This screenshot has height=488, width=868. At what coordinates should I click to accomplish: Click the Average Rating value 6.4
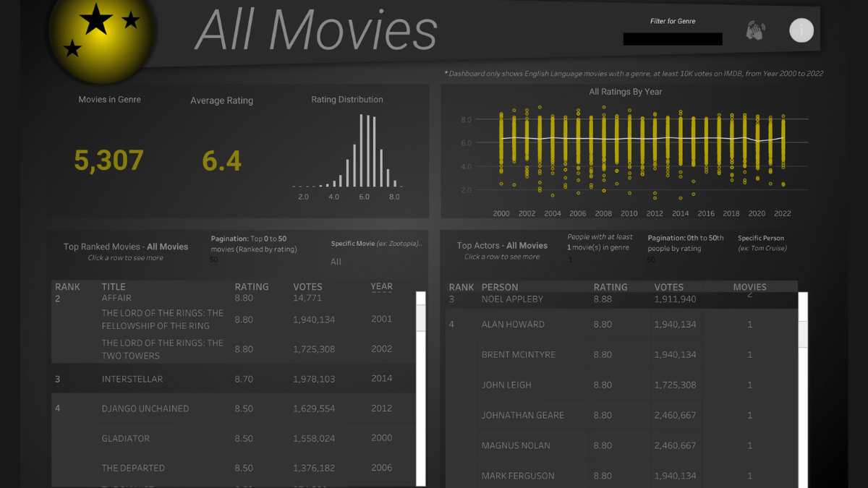[x=221, y=160]
